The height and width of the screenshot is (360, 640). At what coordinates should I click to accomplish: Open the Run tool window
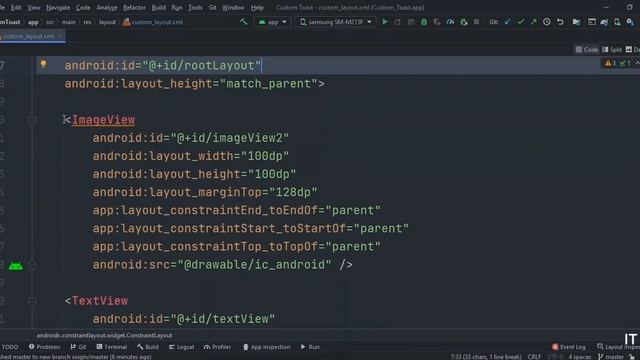310,347
